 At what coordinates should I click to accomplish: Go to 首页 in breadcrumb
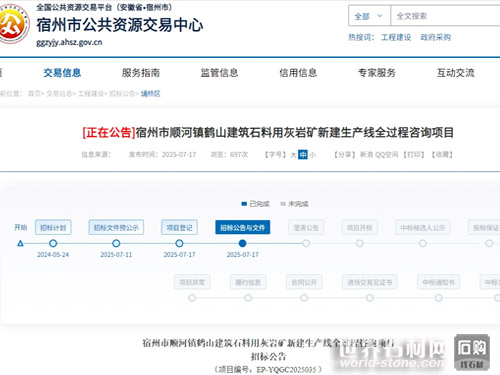pos(34,94)
